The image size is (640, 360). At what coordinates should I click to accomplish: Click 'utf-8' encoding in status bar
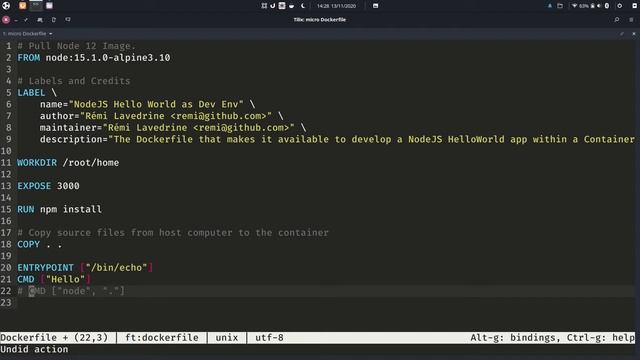[x=269, y=338]
